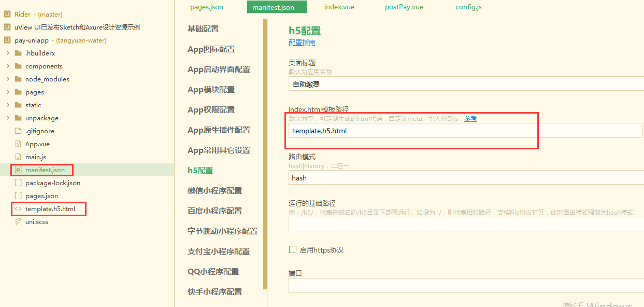This screenshot has height=307, width=644.
Task: Open QQ小程序配置 section
Action: (213, 272)
